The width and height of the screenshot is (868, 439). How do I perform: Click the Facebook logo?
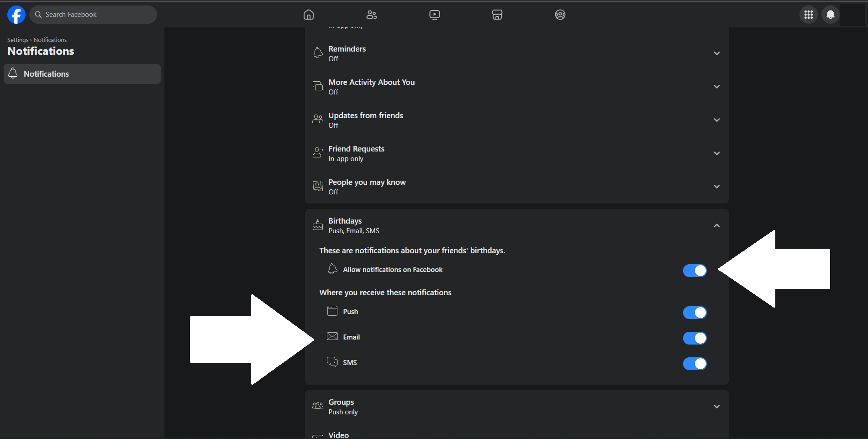[16, 14]
